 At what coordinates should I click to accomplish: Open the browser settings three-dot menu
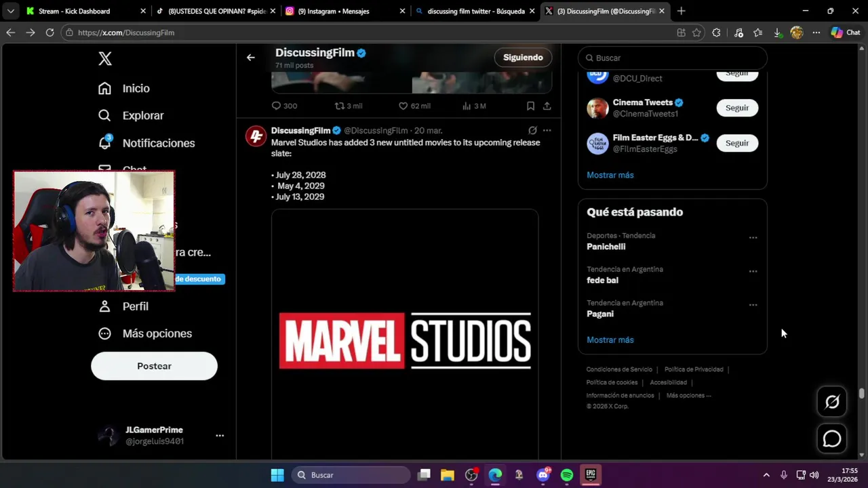pyautogui.click(x=816, y=33)
